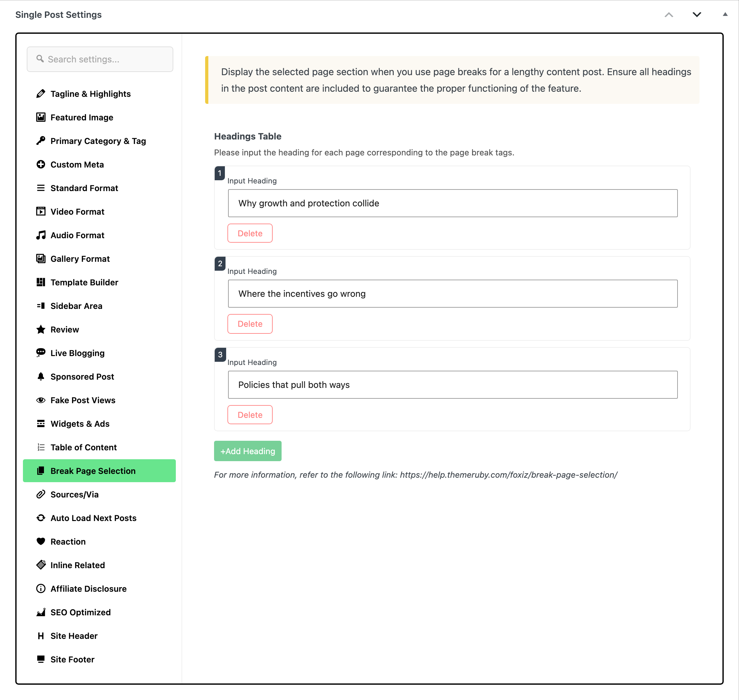The height and width of the screenshot is (700, 739).
Task: Edit heading 3 input 'Policies that pull both ways'
Action: (x=453, y=385)
